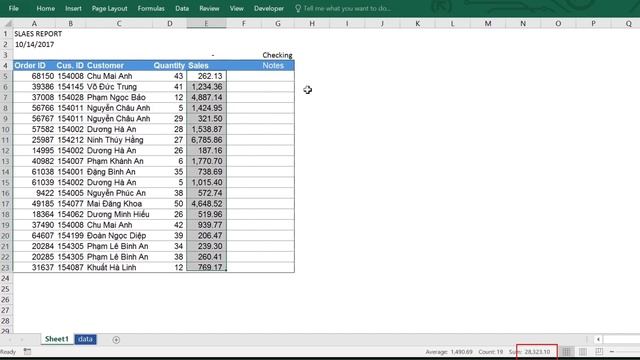Click the Checking cell
640x360 pixels.
click(x=278, y=55)
